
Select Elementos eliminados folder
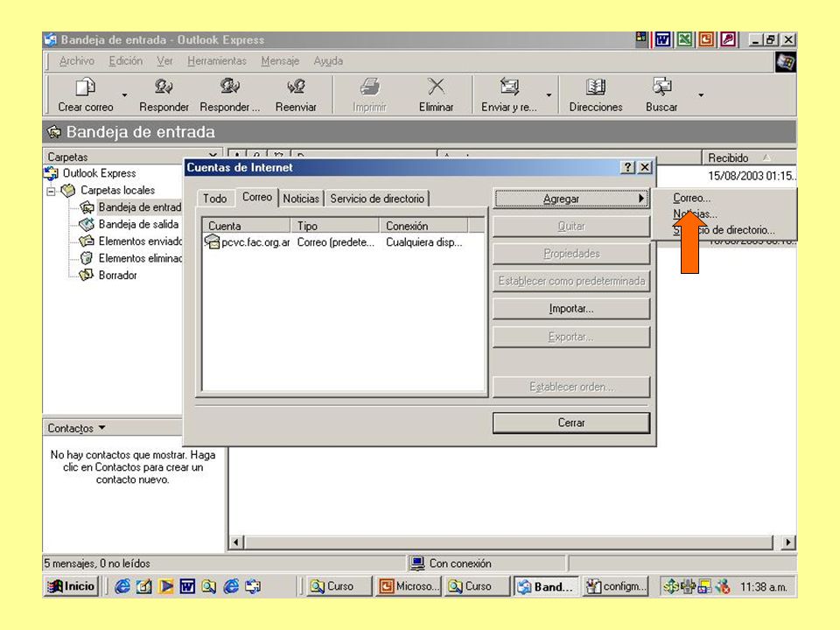click(140, 258)
